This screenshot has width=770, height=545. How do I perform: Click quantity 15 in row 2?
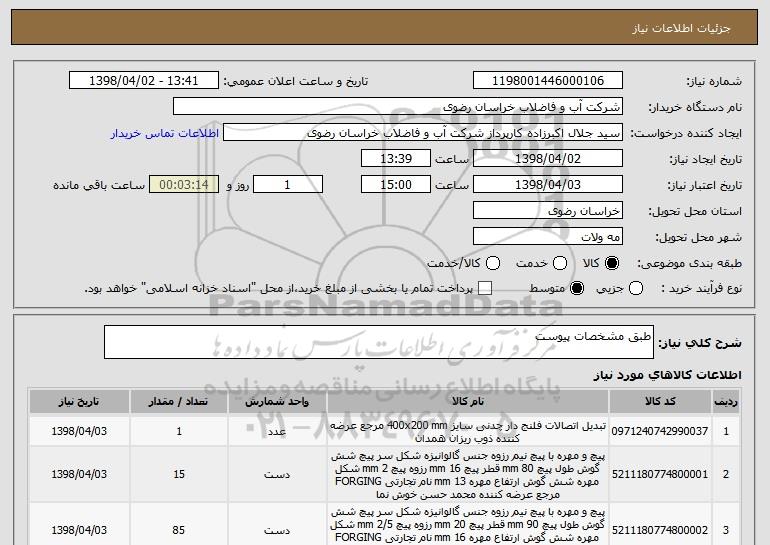coord(179,474)
